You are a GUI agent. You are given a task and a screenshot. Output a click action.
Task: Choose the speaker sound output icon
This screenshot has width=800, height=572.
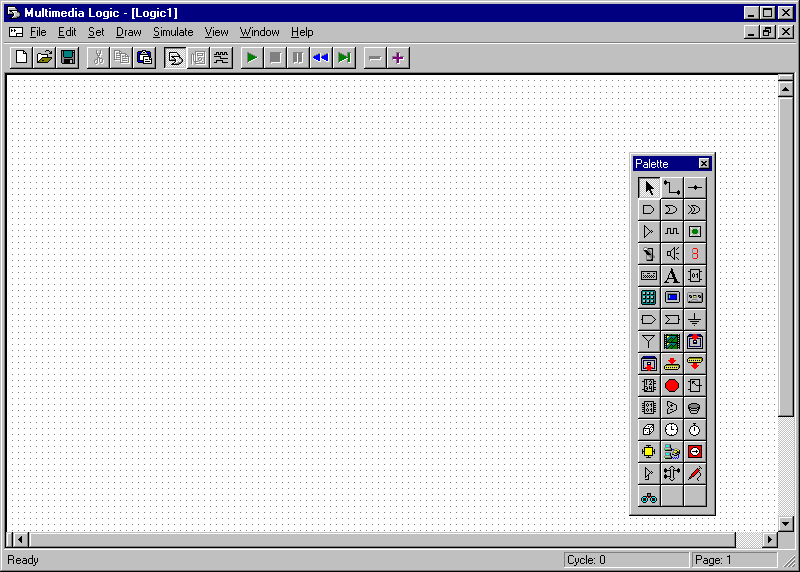tap(672, 253)
